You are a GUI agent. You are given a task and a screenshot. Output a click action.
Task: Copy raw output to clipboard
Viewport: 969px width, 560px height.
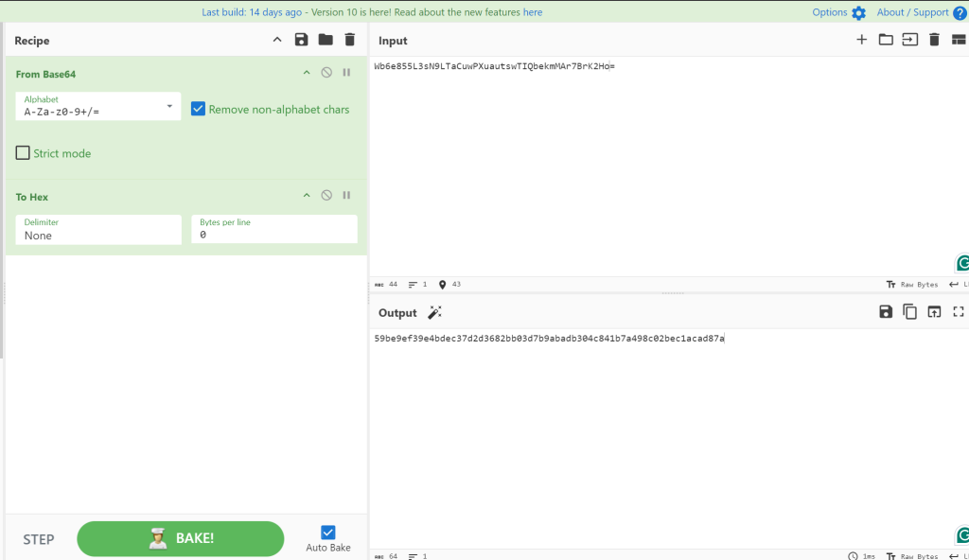pos(909,311)
